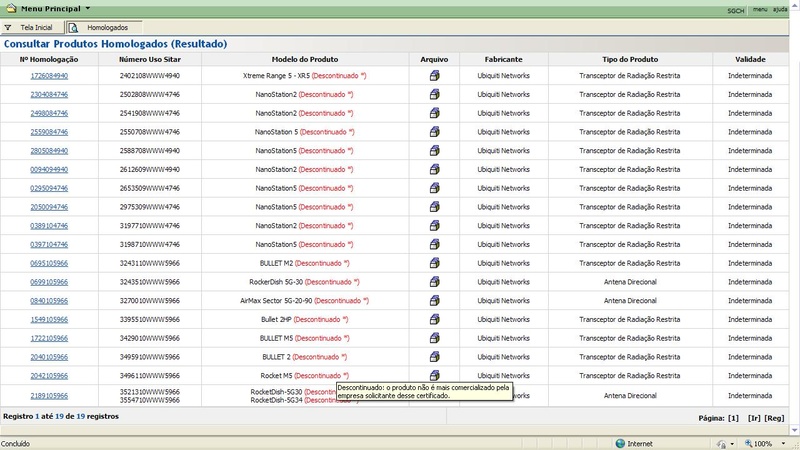800x450 pixels.
Task: Expand the Menu Principal dropdown arrow
Action: (88, 9)
